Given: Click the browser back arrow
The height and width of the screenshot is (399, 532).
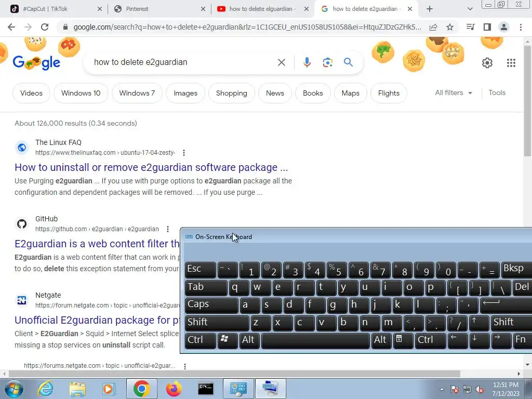Looking at the screenshot, I should point(11,27).
